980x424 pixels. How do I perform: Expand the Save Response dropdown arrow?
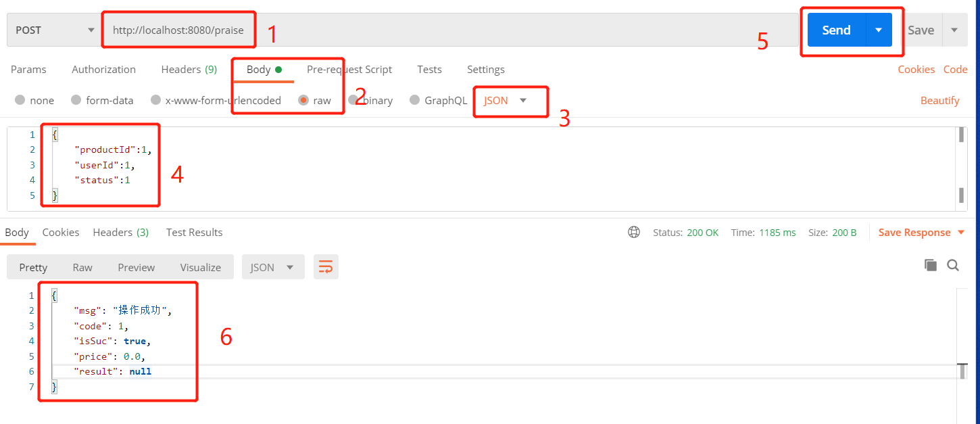pyautogui.click(x=961, y=233)
